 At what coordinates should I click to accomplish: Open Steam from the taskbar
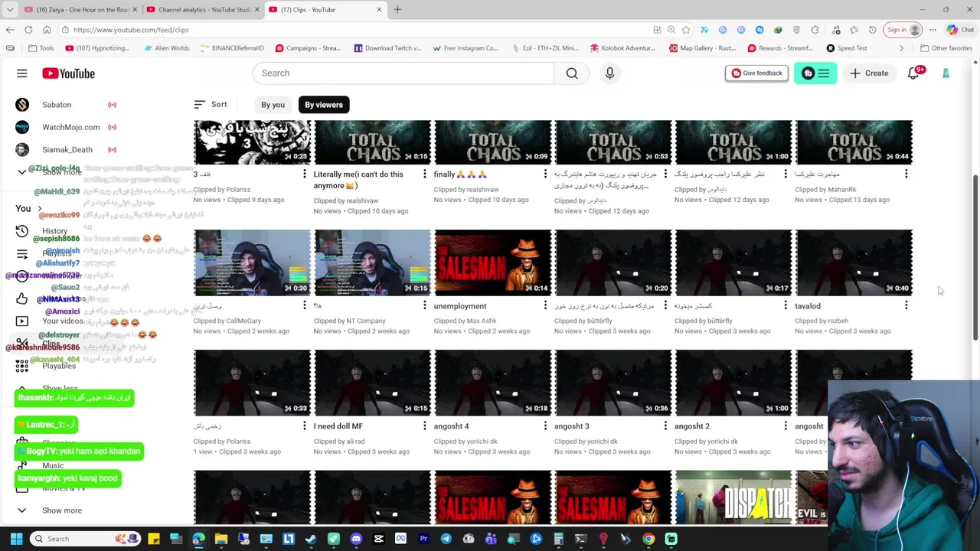(x=311, y=539)
